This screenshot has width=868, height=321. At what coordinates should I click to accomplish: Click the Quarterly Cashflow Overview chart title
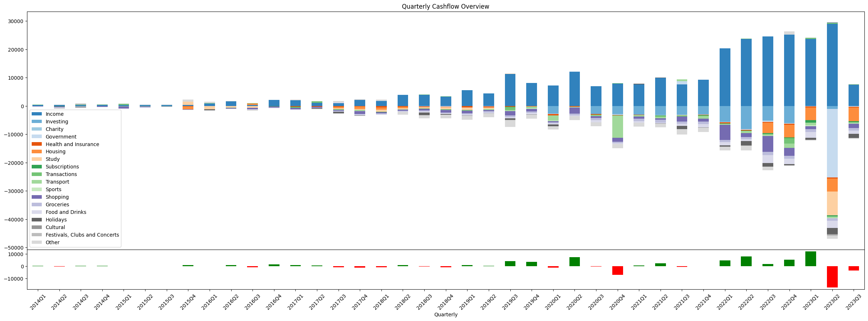[x=446, y=6]
